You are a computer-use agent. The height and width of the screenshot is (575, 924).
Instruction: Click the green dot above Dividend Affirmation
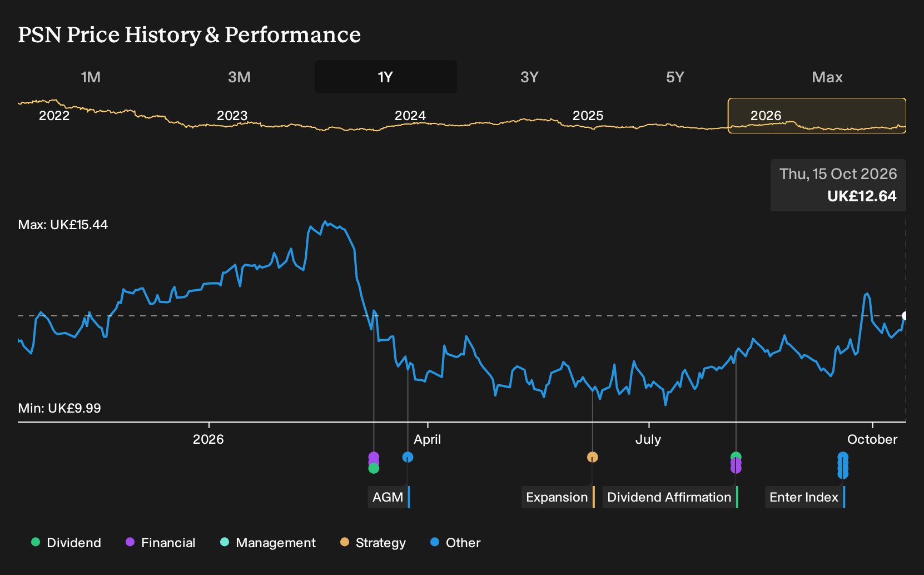click(736, 457)
